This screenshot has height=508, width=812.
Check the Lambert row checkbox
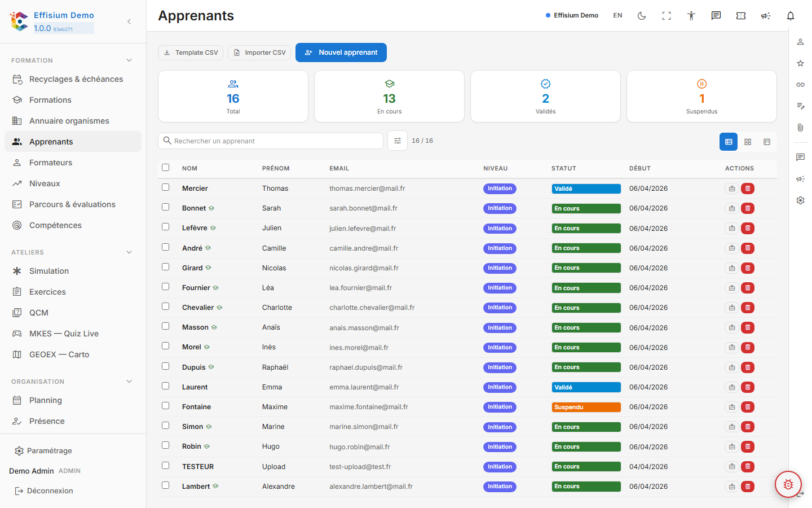click(166, 485)
